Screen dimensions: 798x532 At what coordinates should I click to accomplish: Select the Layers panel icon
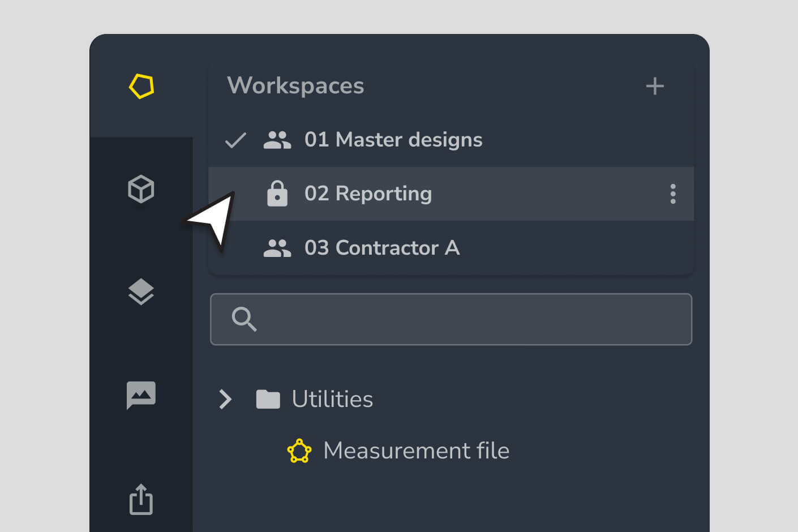(x=141, y=291)
